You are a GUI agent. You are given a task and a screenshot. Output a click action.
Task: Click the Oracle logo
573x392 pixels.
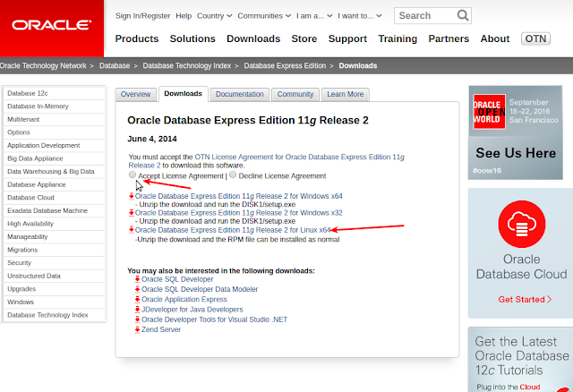(x=52, y=25)
